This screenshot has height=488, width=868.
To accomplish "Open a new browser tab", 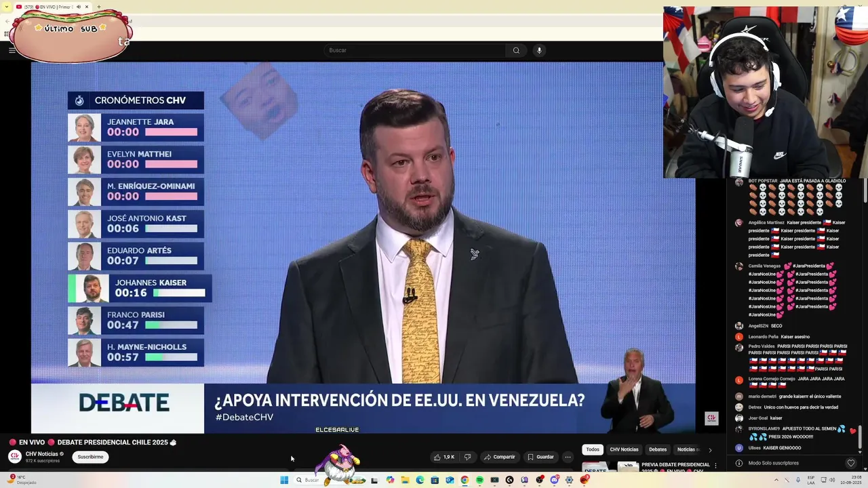I will click(x=99, y=7).
